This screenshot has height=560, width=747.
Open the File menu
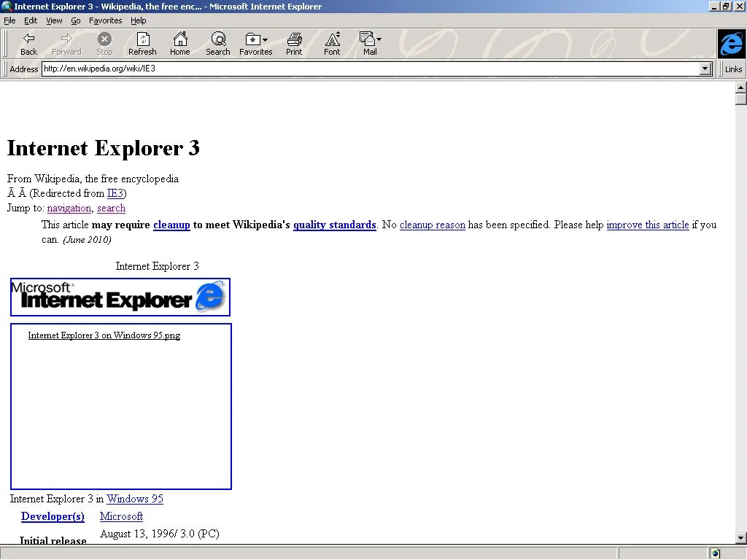(x=9, y=20)
